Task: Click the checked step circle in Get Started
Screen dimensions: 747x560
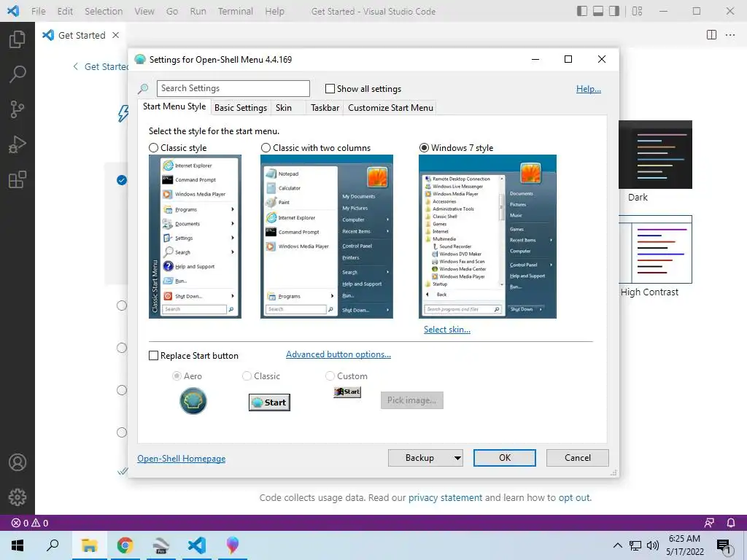Action: [x=122, y=180]
